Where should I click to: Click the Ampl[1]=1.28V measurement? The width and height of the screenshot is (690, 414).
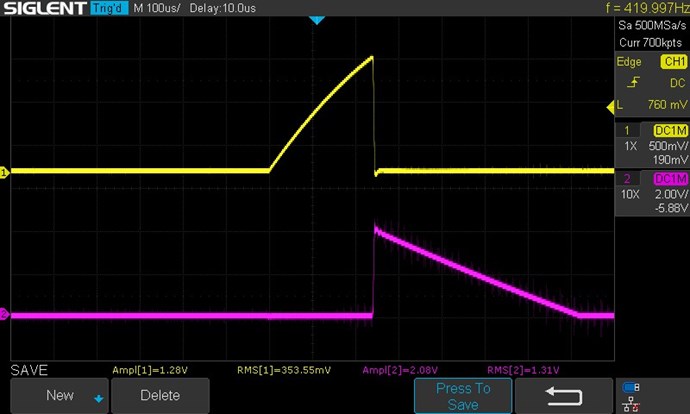(150, 370)
